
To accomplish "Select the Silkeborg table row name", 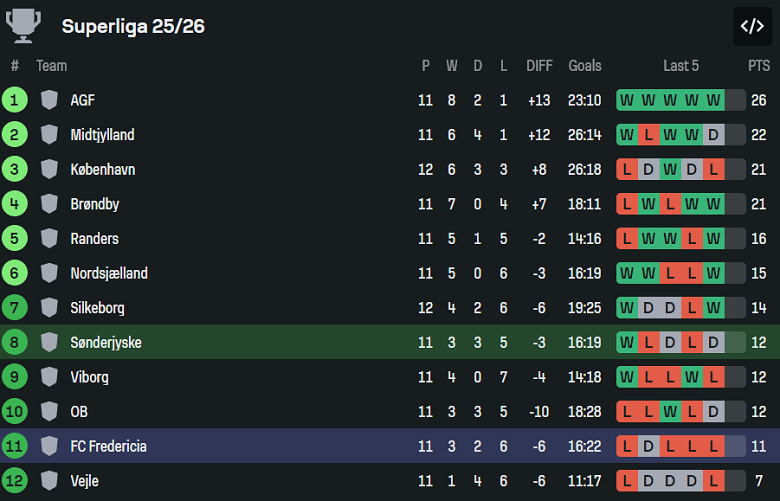I will (97, 308).
